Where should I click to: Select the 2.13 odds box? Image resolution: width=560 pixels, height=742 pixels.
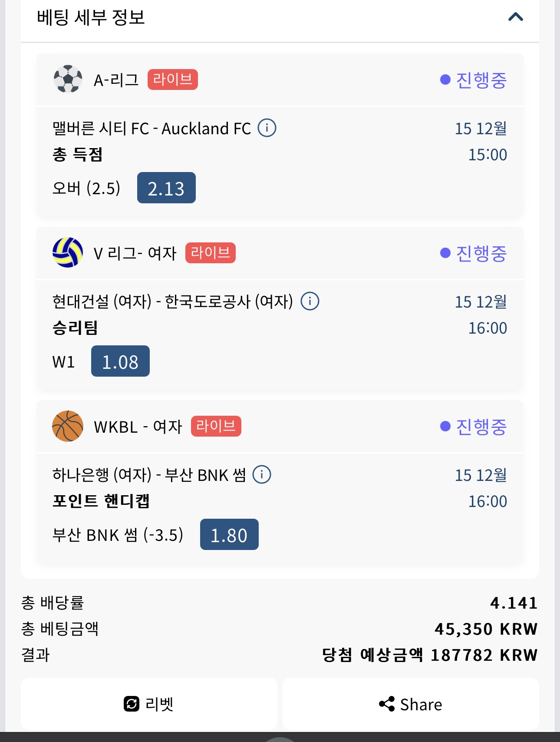pyautogui.click(x=166, y=188)
